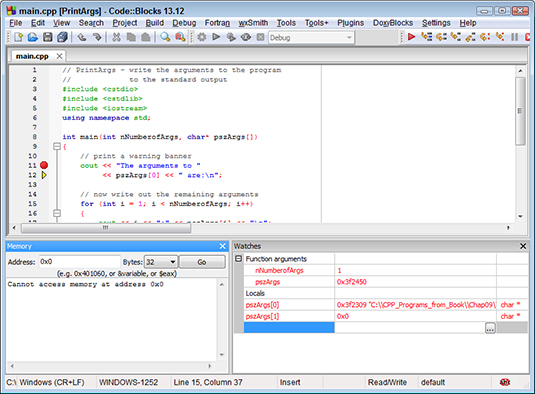Click the New file toolbar icon
The width and height of the screenshot is (535, 394).
point(18,37)
